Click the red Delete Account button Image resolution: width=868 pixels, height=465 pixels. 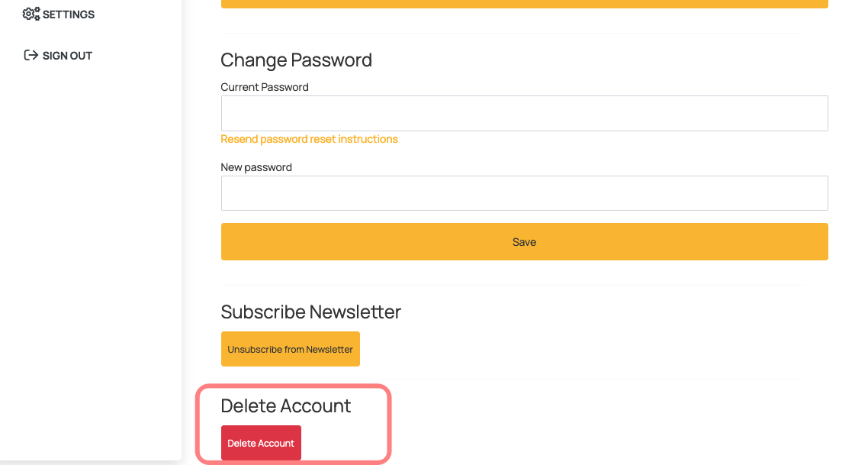pyautogui.click(x=261, y=443)
